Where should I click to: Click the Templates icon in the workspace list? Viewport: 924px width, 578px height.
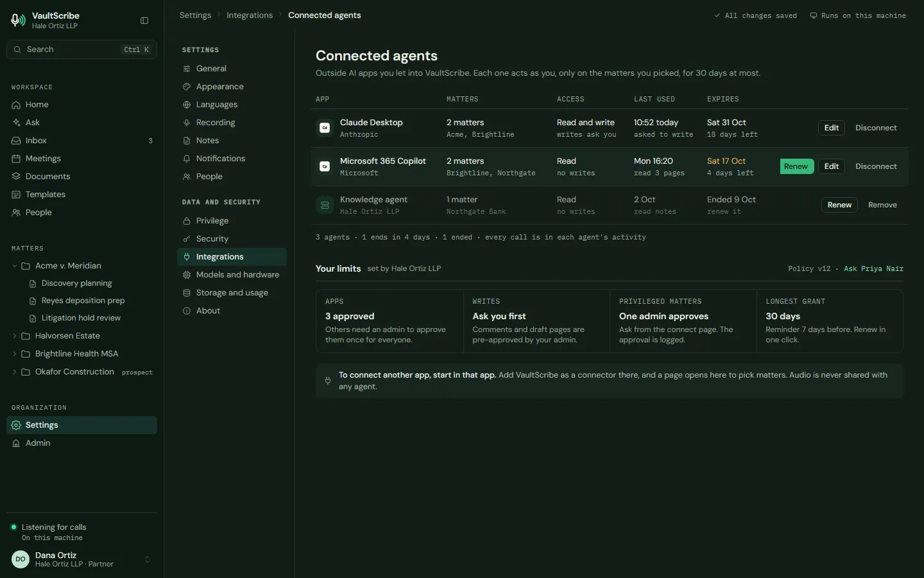(x=16, y=195)
